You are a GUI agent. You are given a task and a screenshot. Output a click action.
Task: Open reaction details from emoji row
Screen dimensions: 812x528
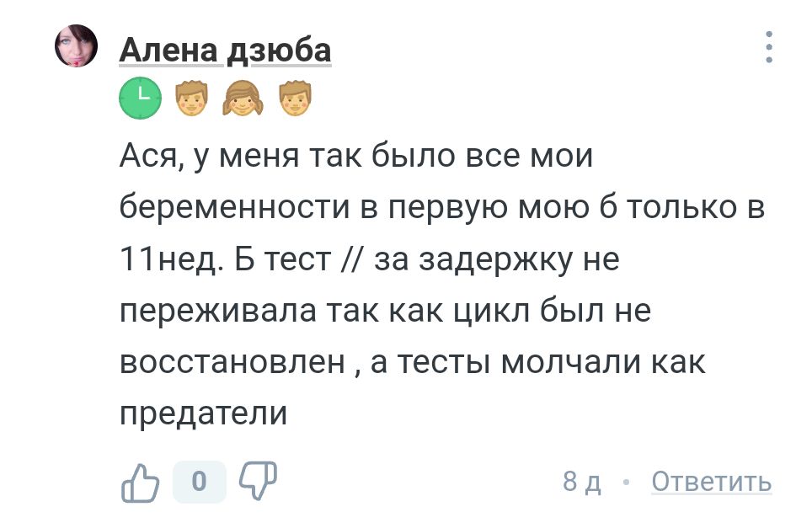245,97
